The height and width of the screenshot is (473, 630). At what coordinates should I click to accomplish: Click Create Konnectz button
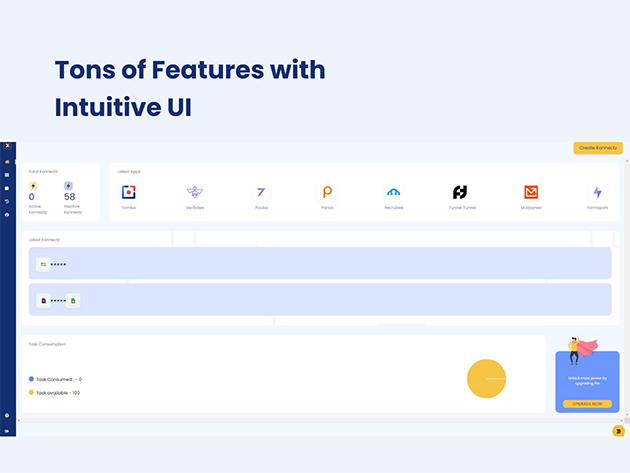point(598,148)
